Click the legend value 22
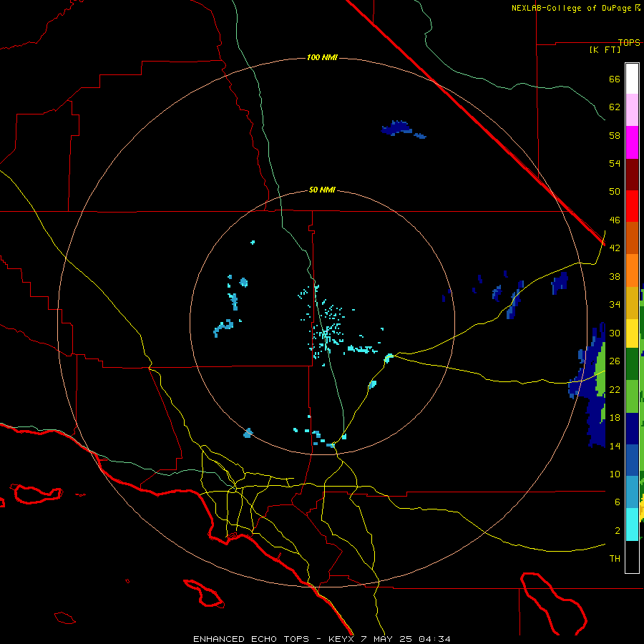This screenshot has height=644, width=644. pyautogui.click(x=615, y=389)
